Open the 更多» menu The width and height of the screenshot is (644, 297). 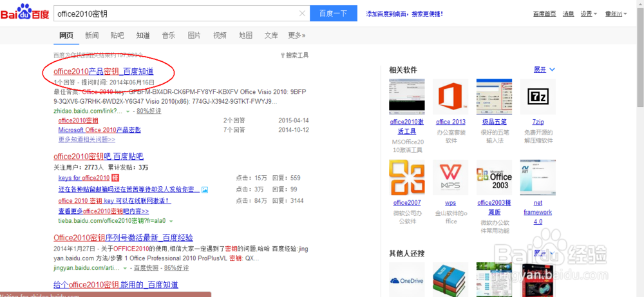point(296,35)
